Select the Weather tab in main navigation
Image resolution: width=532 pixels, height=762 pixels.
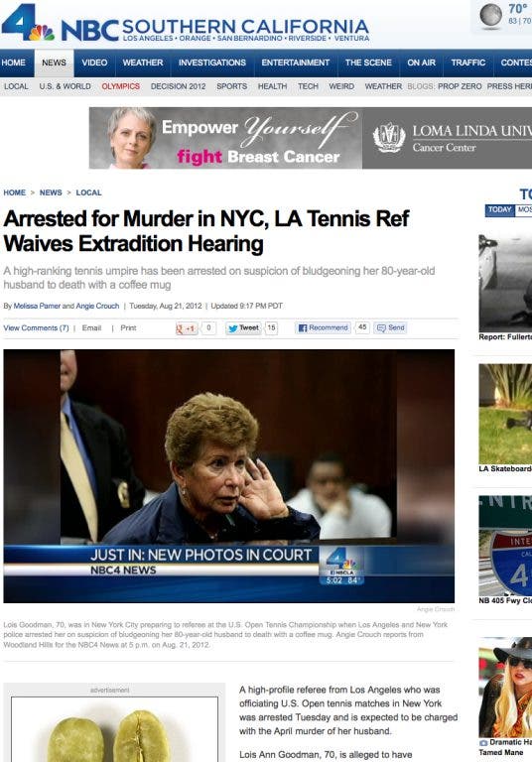143,63
